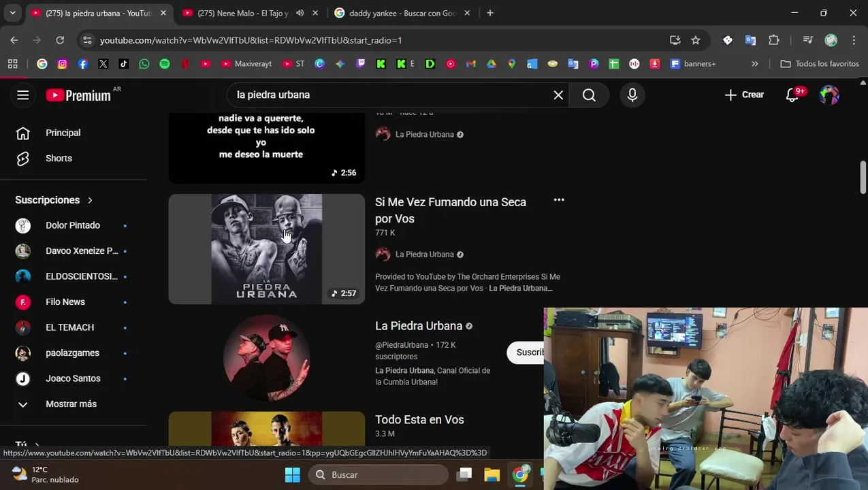Screen dimensions: 868x490
Task: Open a new browser tab
Action: 490,13
